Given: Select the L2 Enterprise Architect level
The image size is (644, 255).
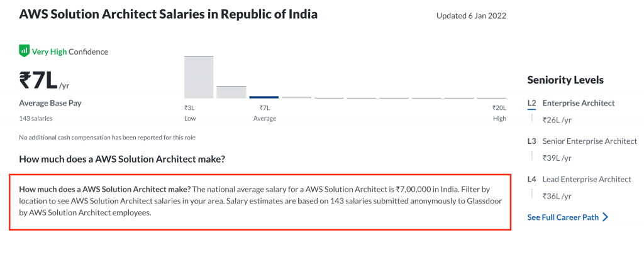Looking at the screenshot, I should tap(571, 103).
